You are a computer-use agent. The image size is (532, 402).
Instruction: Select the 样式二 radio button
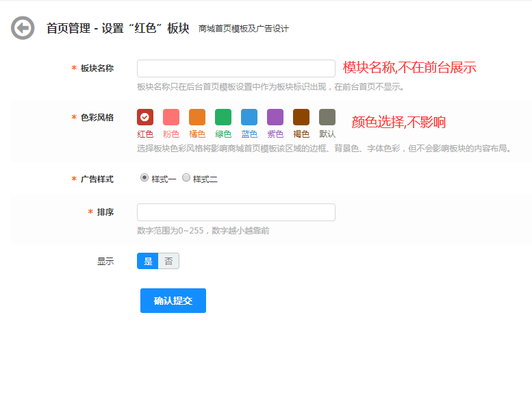[x=186, y=178]
